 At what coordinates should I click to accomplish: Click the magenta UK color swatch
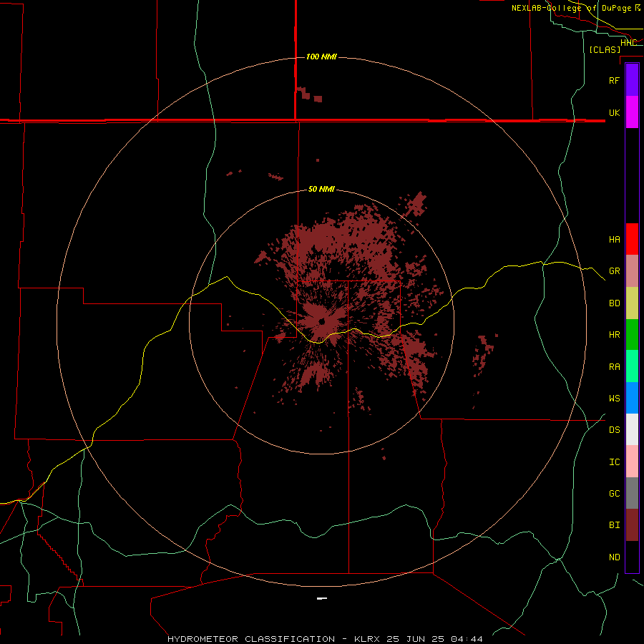coord(632,112)
